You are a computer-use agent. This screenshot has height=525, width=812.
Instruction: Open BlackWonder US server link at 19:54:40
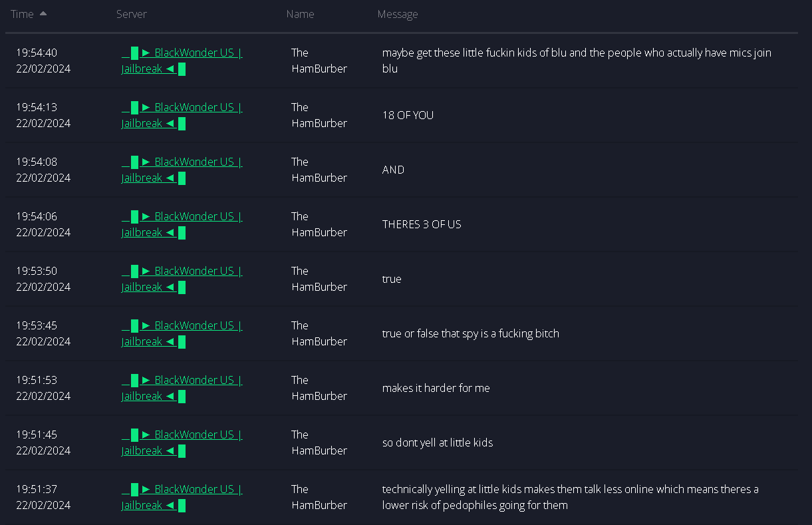click(x=182, y=61)
